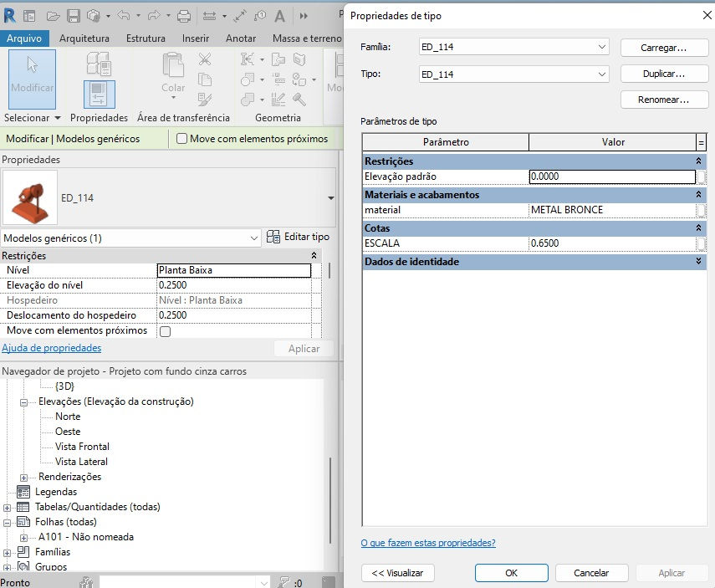
Task: Collapse Materiais e acabamentos group
Action: coord(698,194)
